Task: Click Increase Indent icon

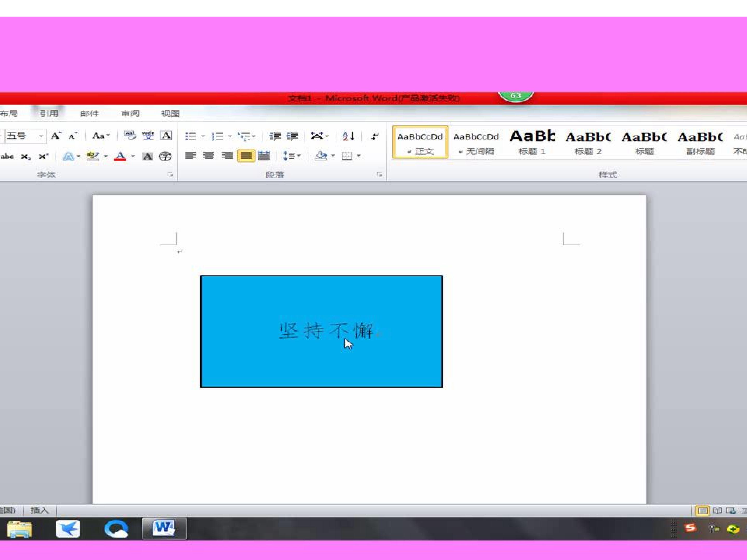Action: click(x=293, y=136)
